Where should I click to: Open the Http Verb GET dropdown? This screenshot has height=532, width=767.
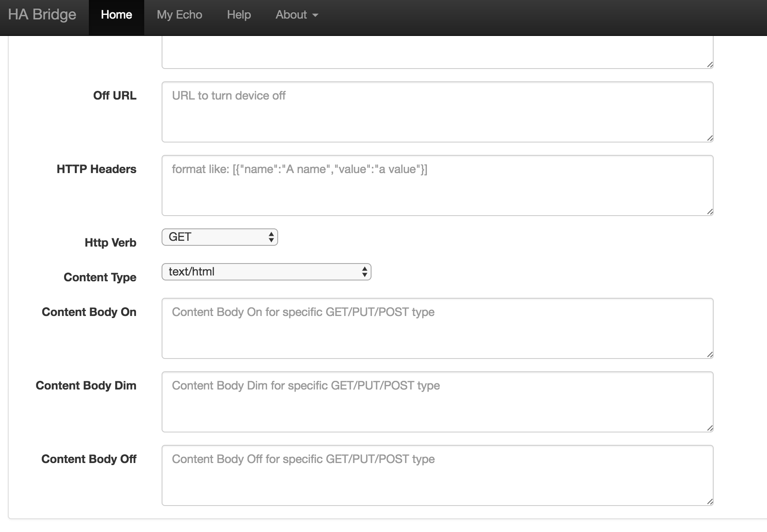pos(219,237)
